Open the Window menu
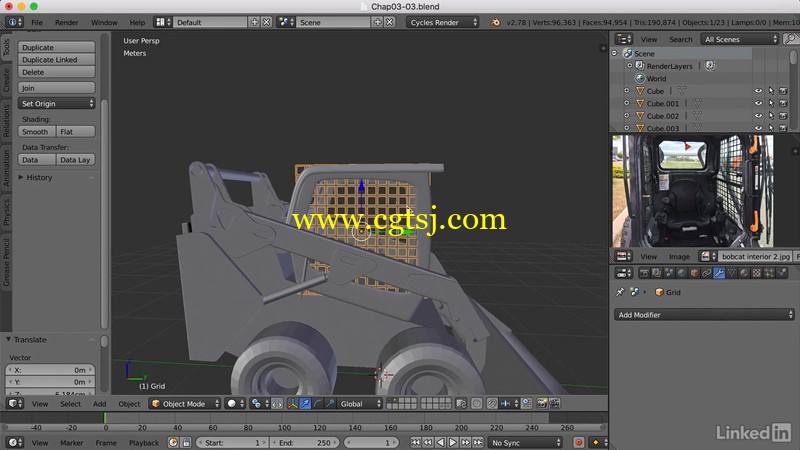 [104, 22]
